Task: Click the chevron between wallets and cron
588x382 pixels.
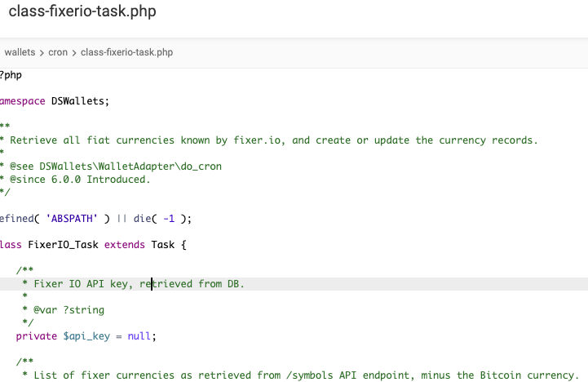Action: tap(42, 53)
